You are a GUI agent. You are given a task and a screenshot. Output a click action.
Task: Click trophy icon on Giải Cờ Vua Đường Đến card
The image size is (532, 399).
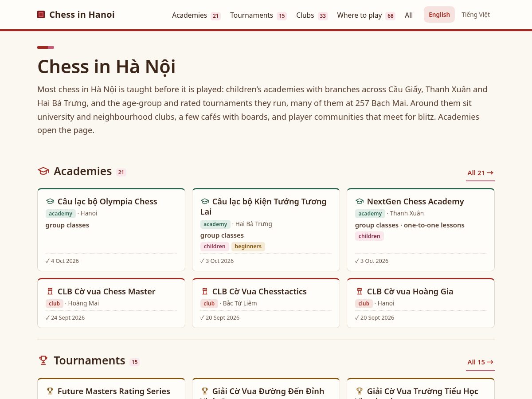click(x=205, y=391)
